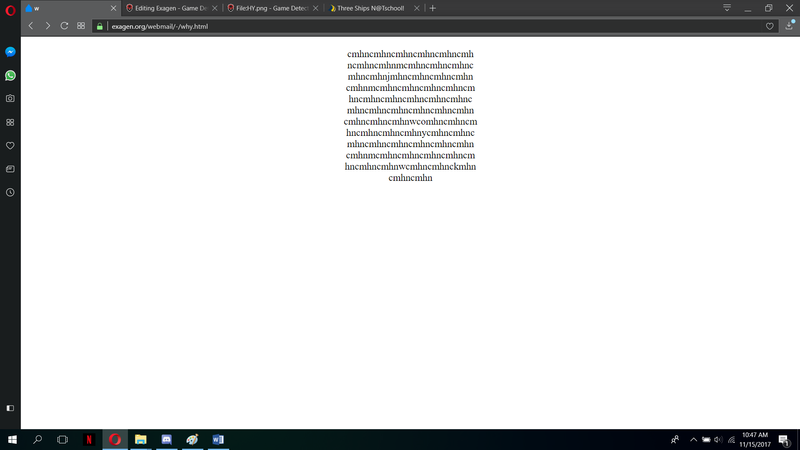The image size is (800, 450).
Task: Go back to the previous page
Action: [31, 25]
